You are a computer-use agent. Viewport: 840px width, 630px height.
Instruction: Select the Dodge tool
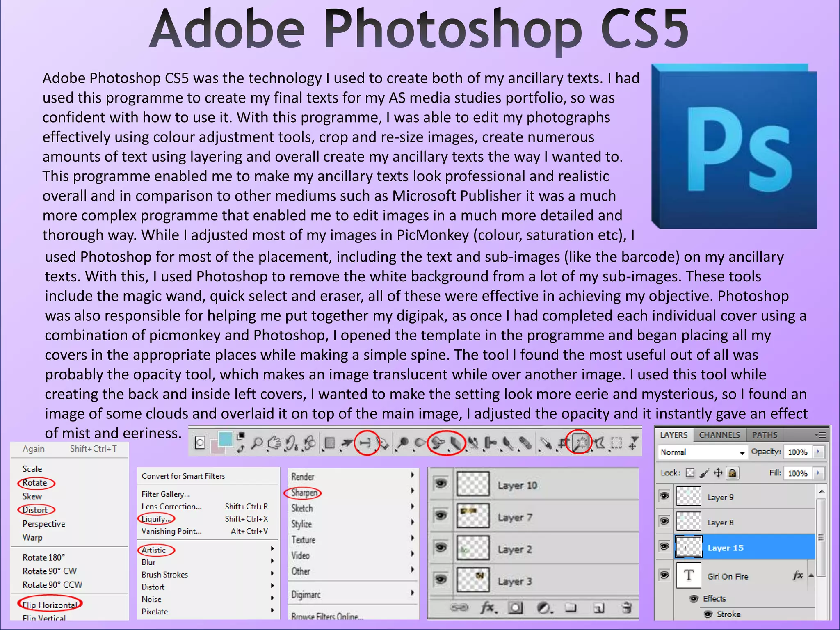click(402, 443)
